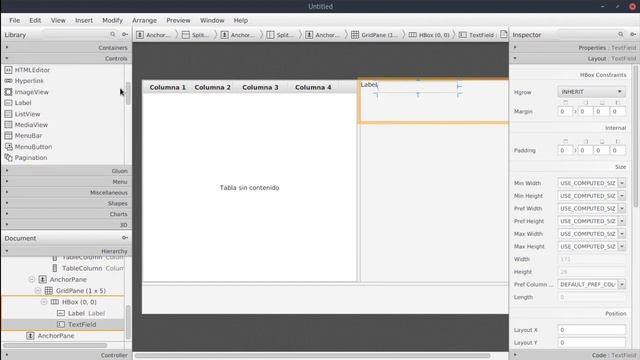Click the TextField breadcrumb item

click(477, 35)
